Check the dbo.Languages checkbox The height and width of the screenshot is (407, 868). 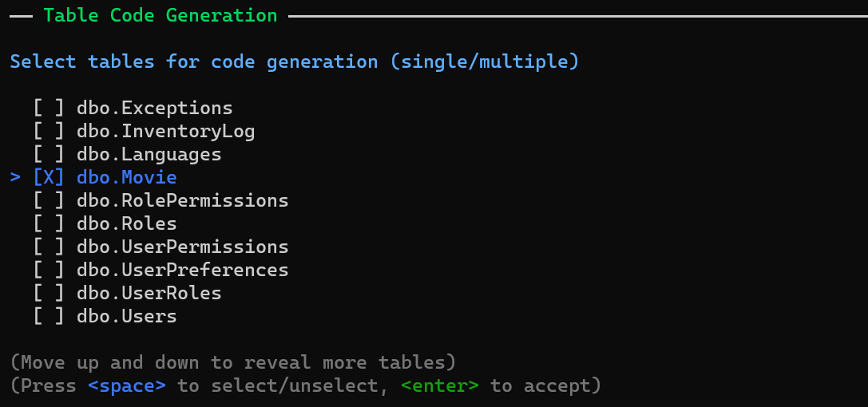[49, 154]
